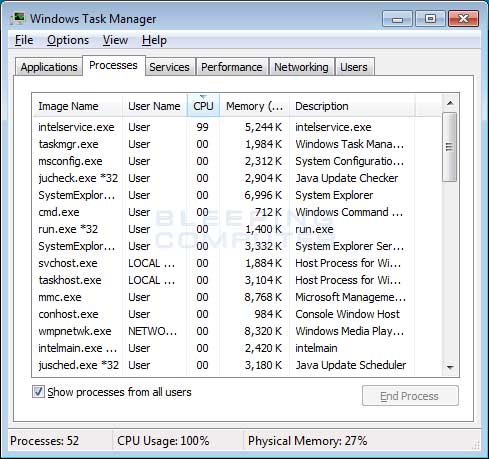
Task: Select the Processes tab
Action: click(113, 65)
